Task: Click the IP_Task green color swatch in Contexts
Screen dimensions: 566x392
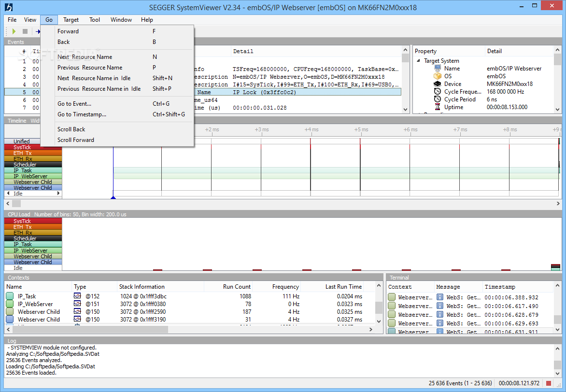Action: coord(10,296)
